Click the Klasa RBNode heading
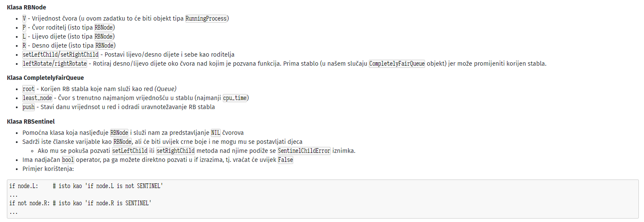 click(27, 7)
